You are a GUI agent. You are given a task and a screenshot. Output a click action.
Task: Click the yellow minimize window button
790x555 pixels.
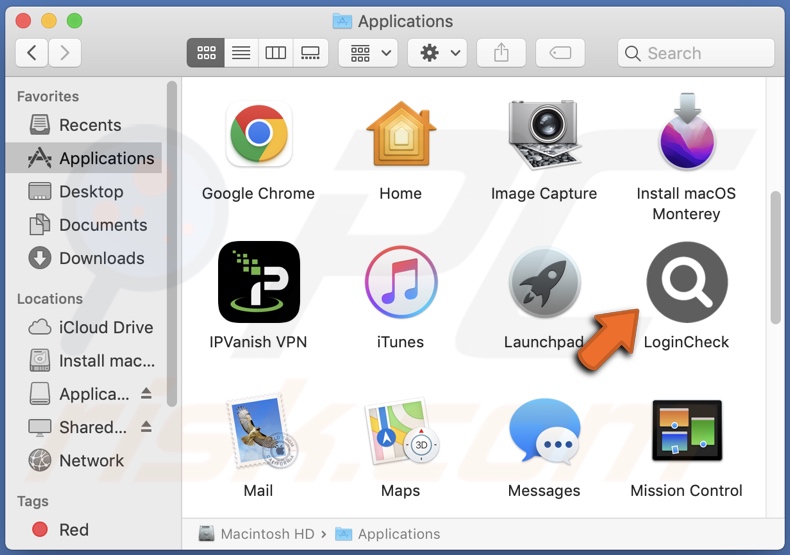(49, 21)
